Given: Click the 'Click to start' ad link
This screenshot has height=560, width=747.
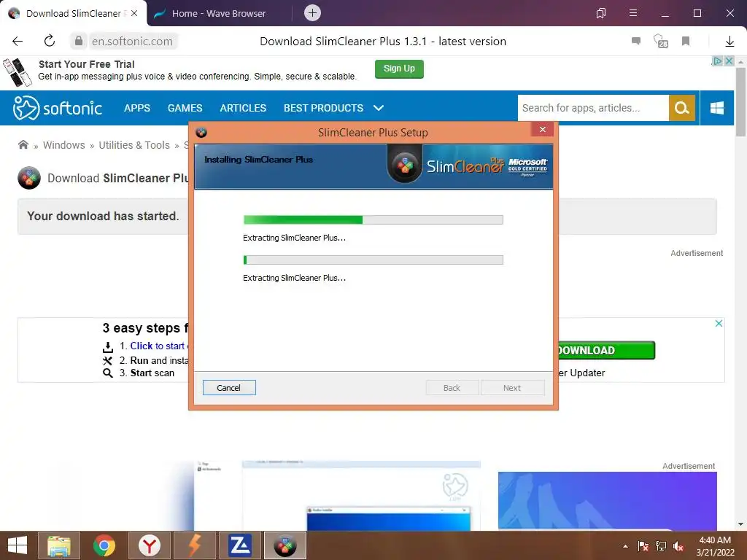Looking at the screenshot, I should coord(158,346).
